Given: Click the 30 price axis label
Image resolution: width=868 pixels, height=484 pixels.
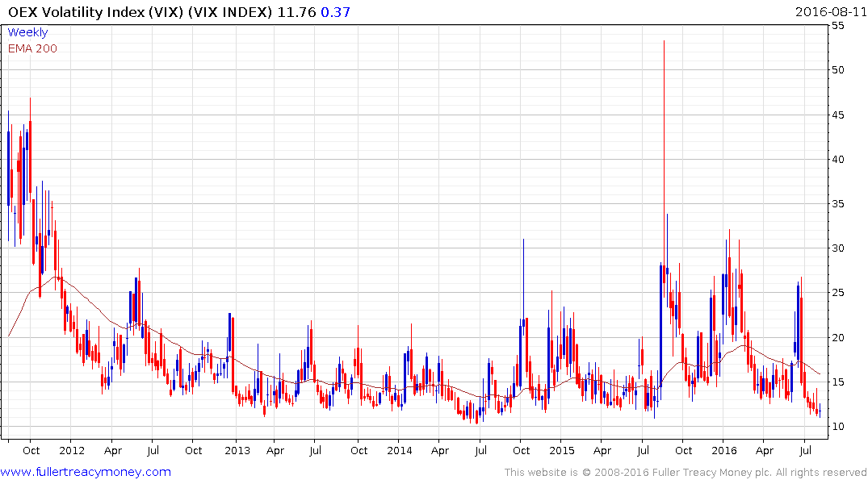Looking at the screenshot, I should [x=837, y=248].
